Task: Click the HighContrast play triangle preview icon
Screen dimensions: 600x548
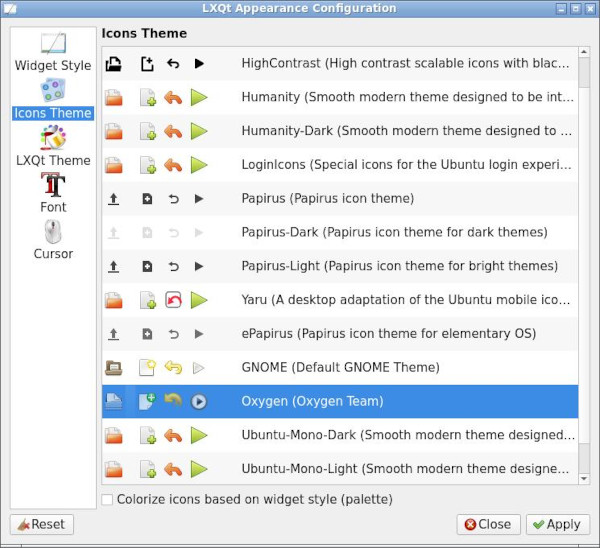Action: click(199, 64)
